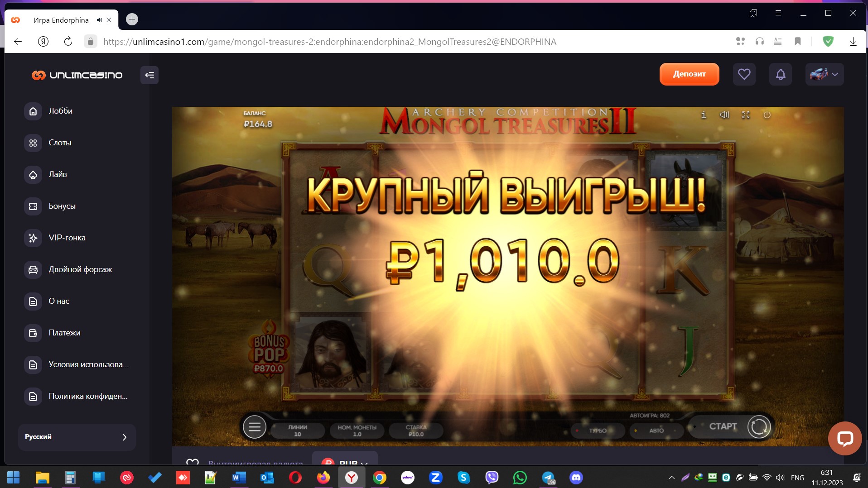This screenshot has width=868, height=488.
Task: Open the taskbar clock and date
Action: [827, 478]
